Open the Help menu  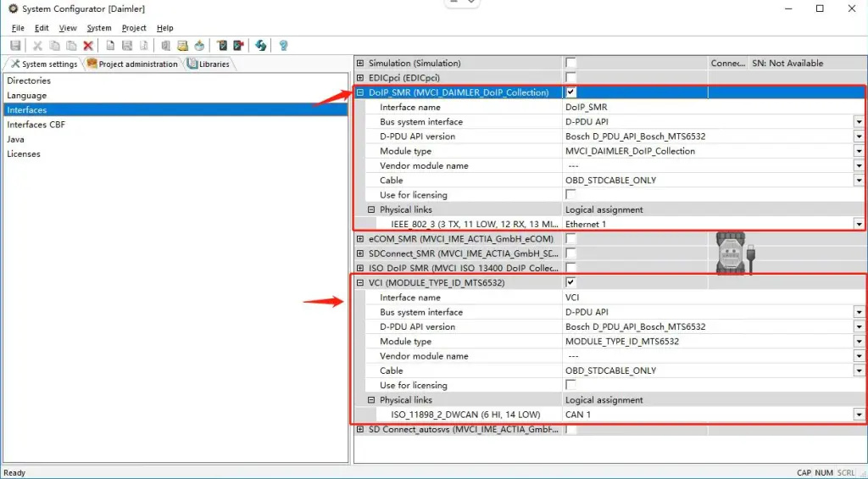(x=165, y=28)
